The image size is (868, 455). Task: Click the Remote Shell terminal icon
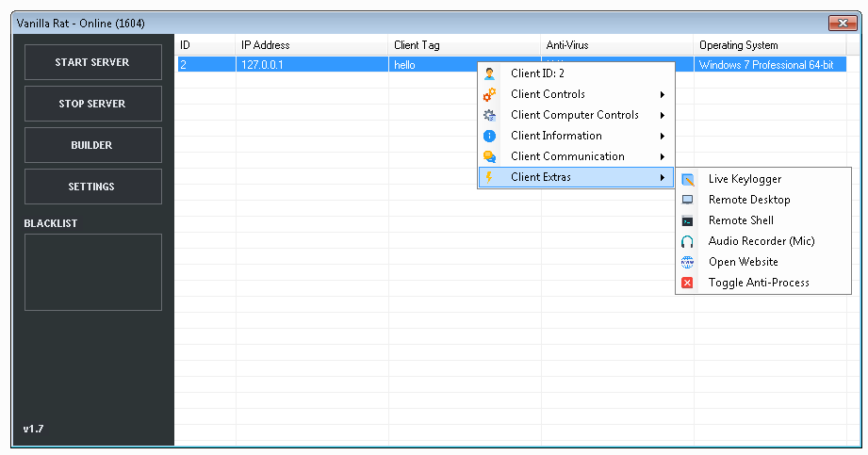click(x=688, y=220)
